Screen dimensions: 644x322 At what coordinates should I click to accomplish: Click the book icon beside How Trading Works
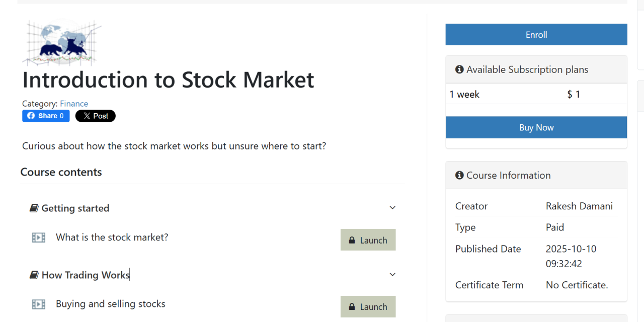34,275
